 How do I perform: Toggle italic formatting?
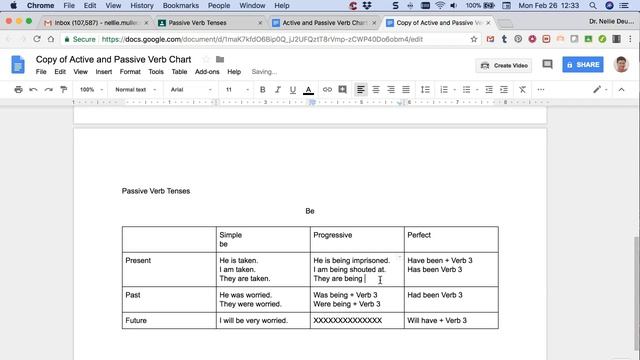[x=278, y=89]
